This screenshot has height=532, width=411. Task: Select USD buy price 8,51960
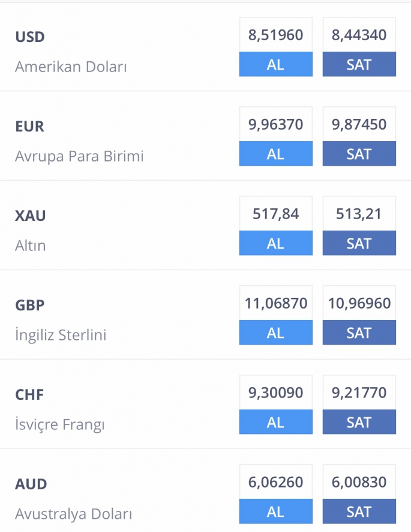275,35
